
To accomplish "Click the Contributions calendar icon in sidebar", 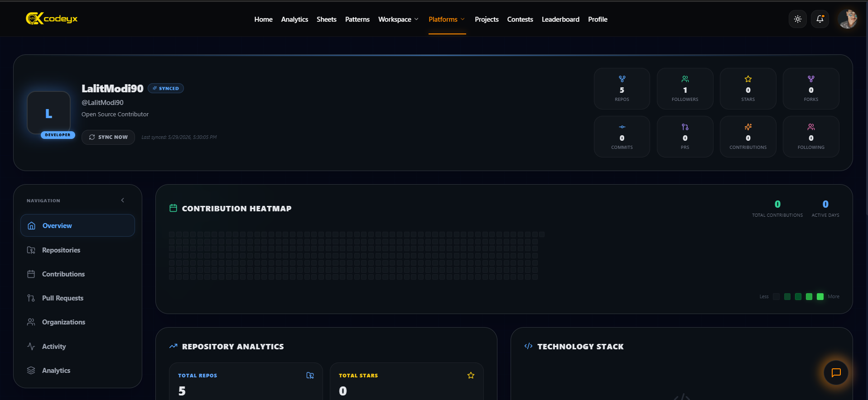I will [x=31, y=274].
